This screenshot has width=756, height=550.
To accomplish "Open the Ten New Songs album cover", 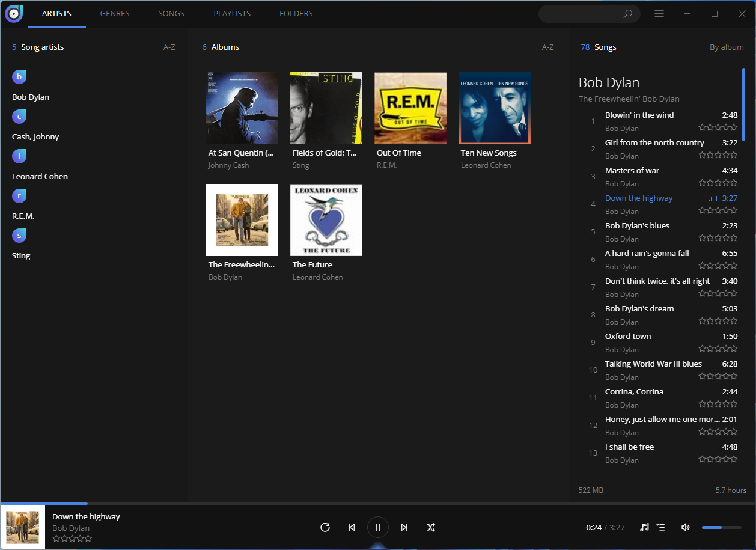I will click(495, 108).
